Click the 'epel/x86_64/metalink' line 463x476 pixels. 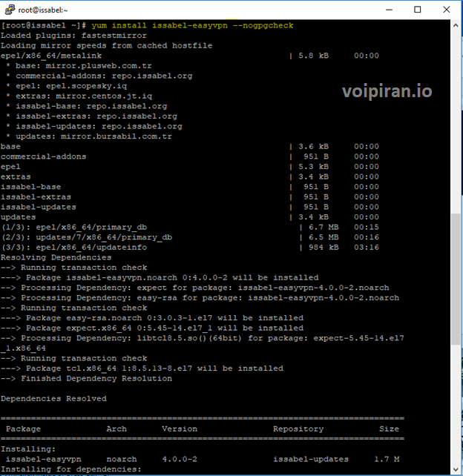[x=189, y=56]
